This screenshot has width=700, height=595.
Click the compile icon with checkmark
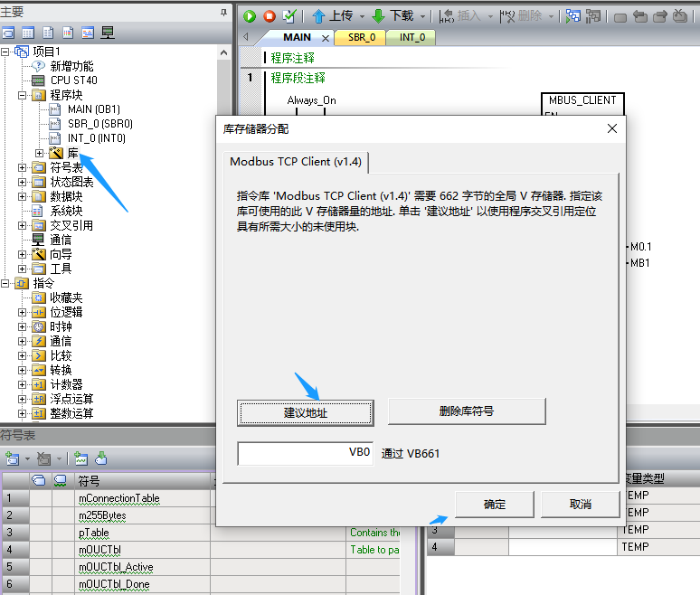pyautogui.click(x=289, y=15)
